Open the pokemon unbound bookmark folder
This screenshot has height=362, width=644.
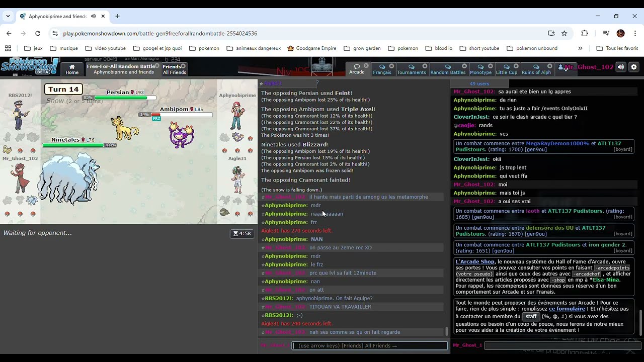pos(532,48)
